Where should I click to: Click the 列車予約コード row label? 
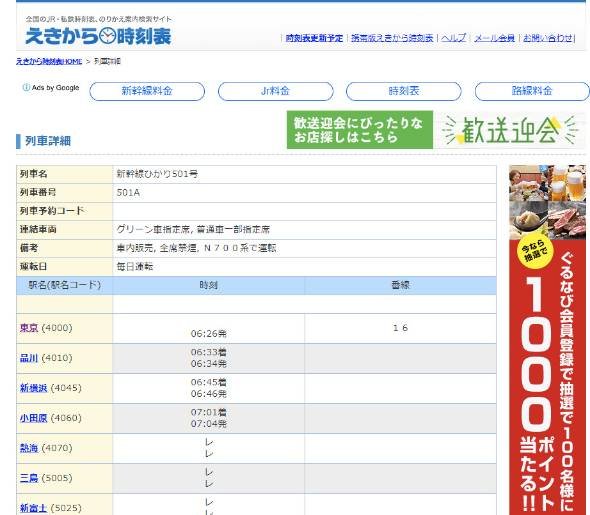(52, 211)
